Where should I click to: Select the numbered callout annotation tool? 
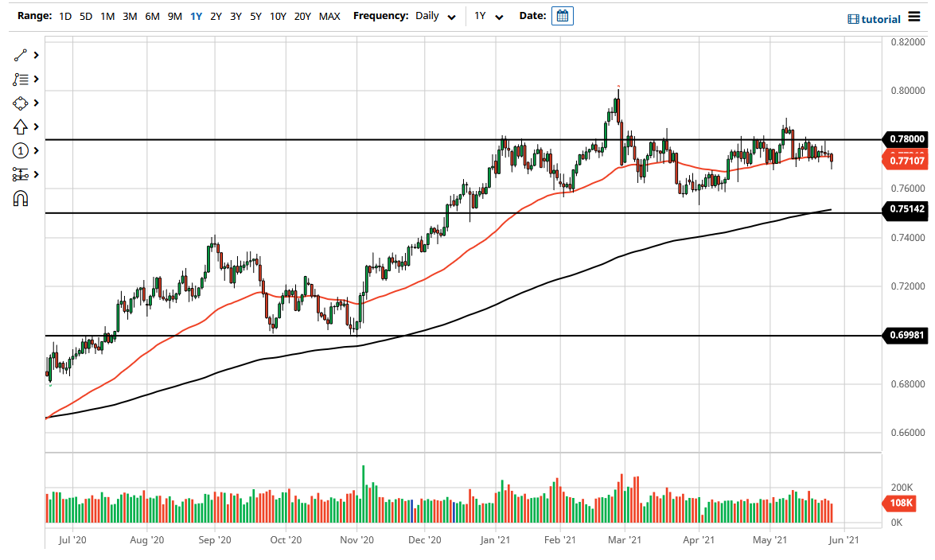click(21, 150)
